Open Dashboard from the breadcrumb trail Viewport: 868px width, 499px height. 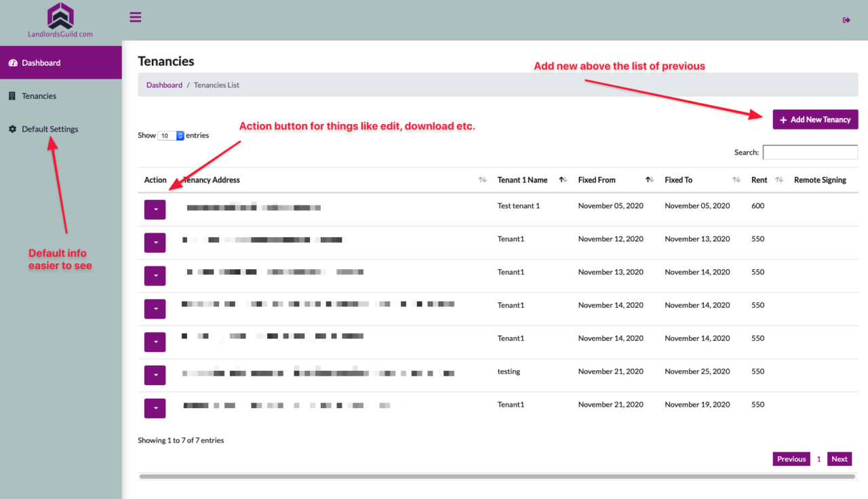164,85
